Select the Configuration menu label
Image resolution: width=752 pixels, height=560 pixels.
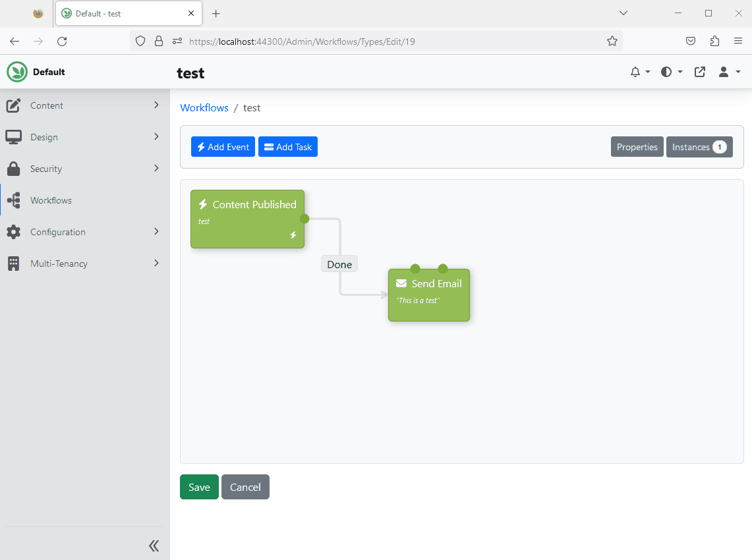pyautogui.click(x=57, y=232)
